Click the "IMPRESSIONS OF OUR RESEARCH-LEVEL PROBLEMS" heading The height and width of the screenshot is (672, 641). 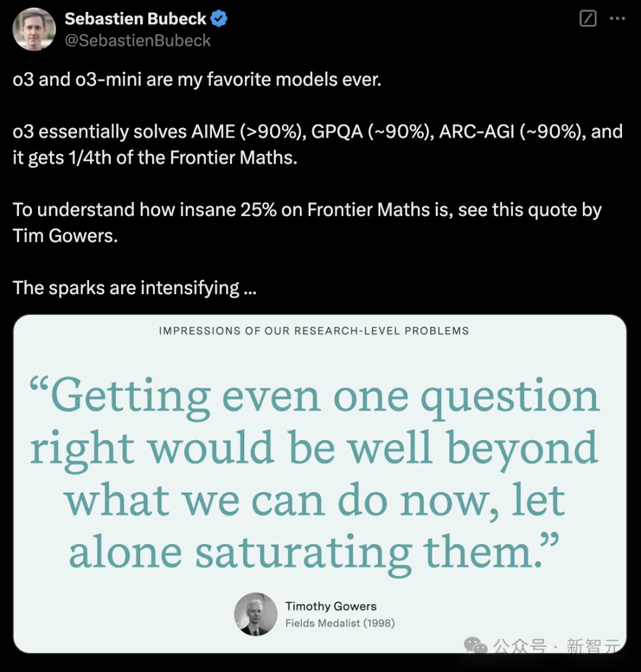pyautogui.click(x=314, y=331)
